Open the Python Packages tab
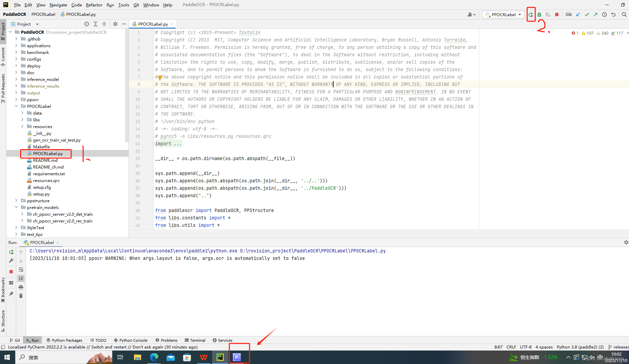 (x=64, y=340)
